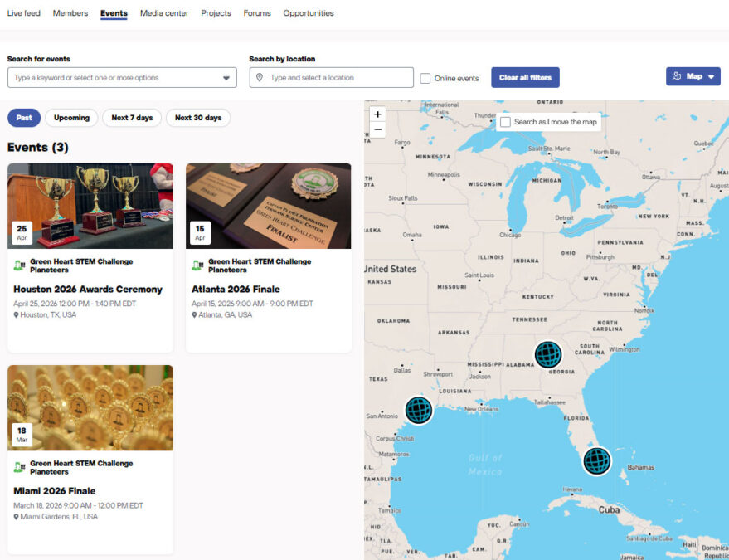Click 'April 25, 2026 12:00 PM - 1:40 PM EDT'
The height and width of the screenshot is (560, 729).
[75, 304]
